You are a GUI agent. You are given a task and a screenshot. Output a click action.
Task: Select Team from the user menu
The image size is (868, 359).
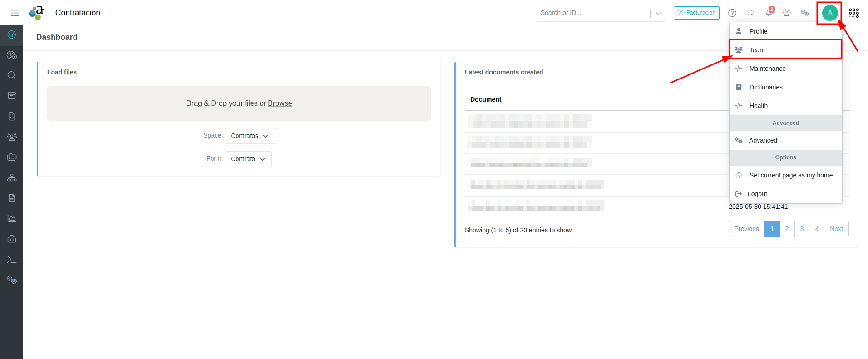[757, 50]
